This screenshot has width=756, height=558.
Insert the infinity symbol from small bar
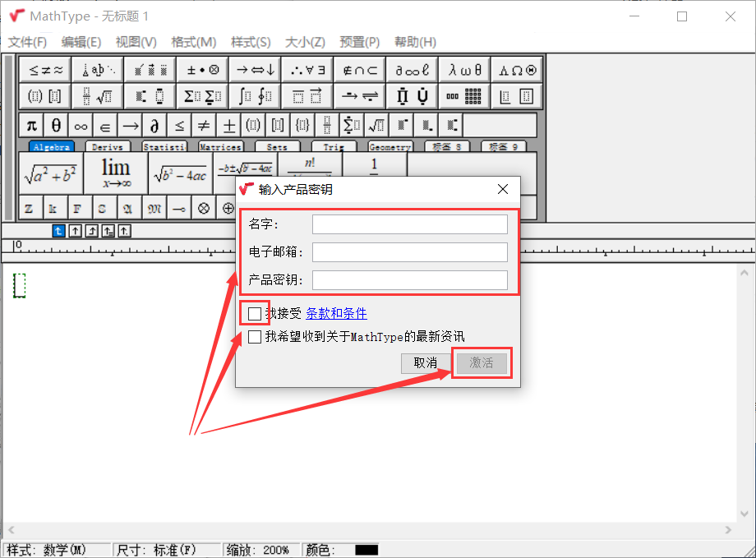point(81,126)
